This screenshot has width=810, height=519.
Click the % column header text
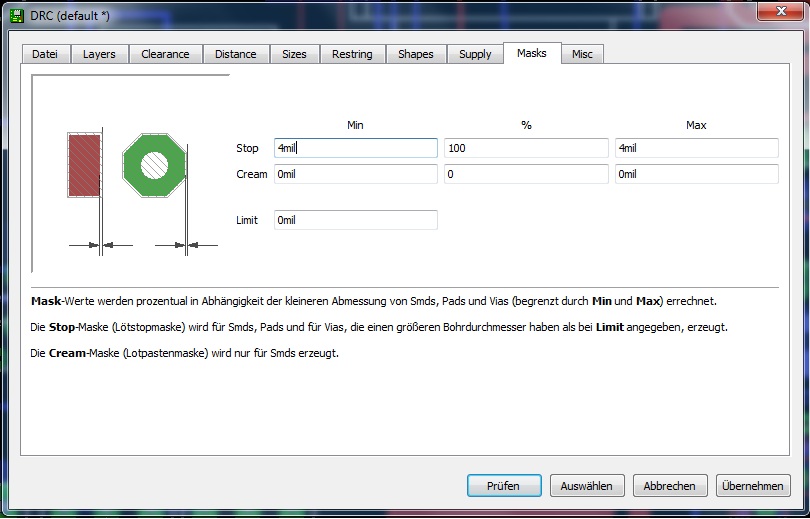526,125
